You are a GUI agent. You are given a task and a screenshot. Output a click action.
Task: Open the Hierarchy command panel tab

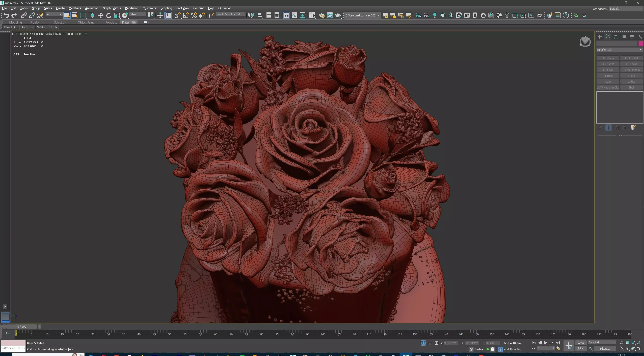click(616, 37)
